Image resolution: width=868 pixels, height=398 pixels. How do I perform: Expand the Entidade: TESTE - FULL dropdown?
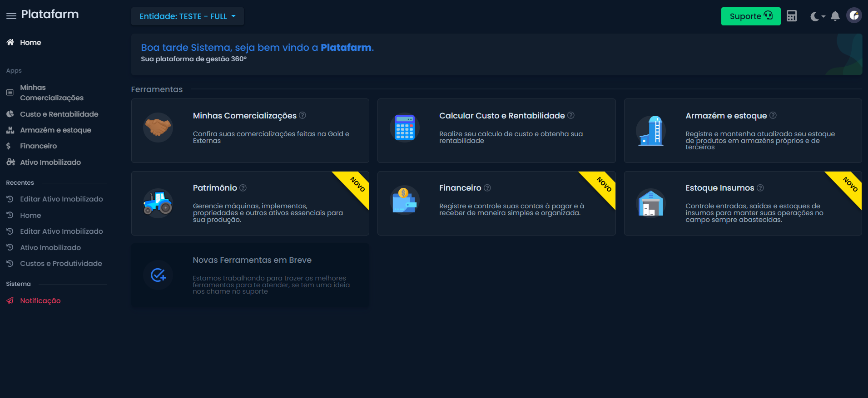point(188,16)
